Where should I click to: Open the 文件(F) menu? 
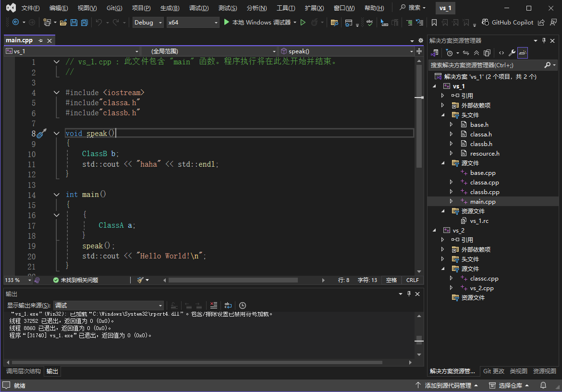pos(30,8)
